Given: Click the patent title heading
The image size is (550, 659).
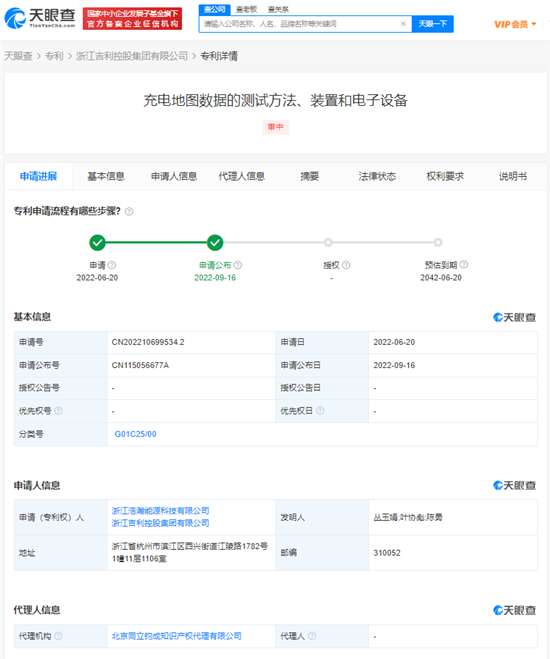Looking at the screenshot, I should pos(276,100).
